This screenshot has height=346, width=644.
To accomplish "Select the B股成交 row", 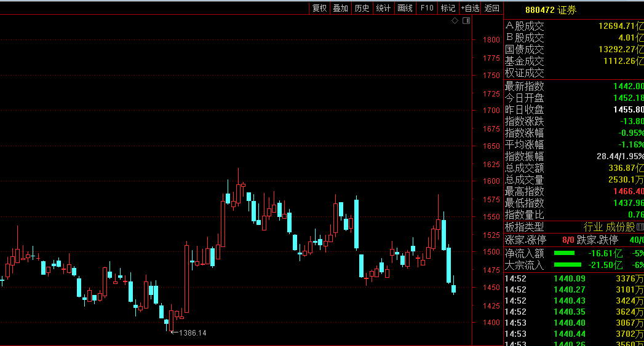I will 574,37.
